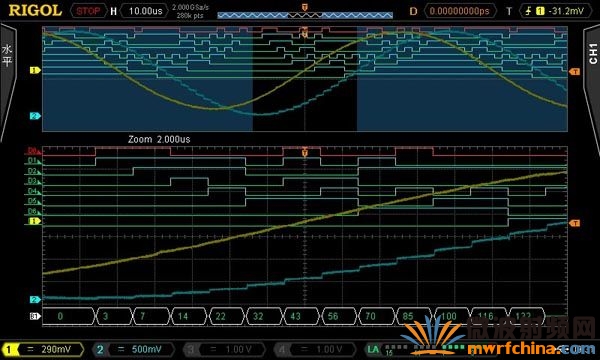The width and height of the screenshot is (600, 360).
Task: Click the orange trigger level marker in overview
Action: tap(574, 72)
